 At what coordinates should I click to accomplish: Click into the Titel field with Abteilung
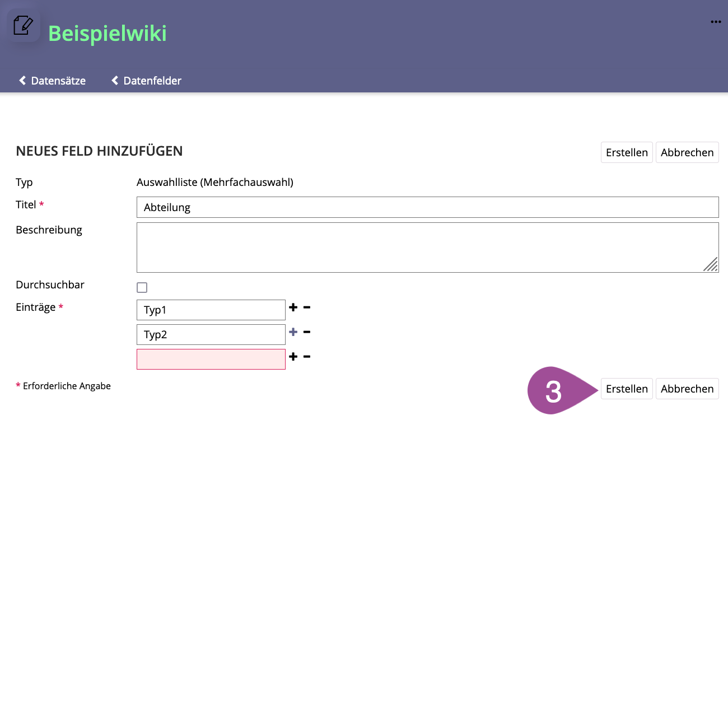427,207
